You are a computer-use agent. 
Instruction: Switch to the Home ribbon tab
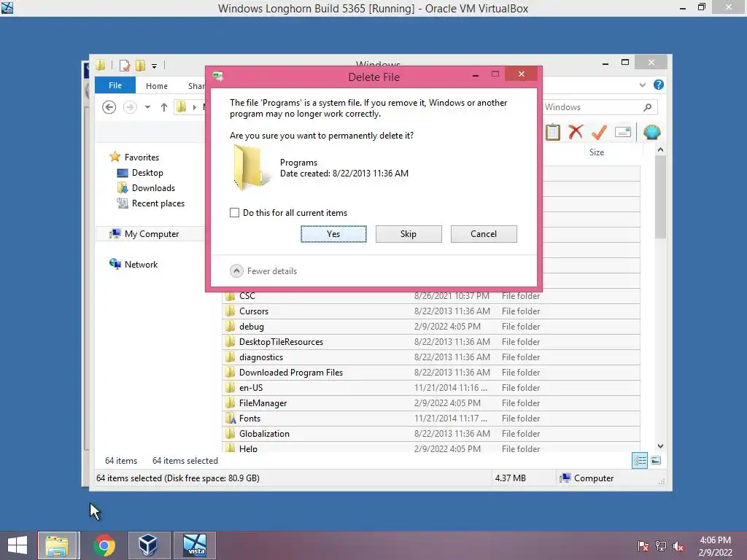point(157,86)
